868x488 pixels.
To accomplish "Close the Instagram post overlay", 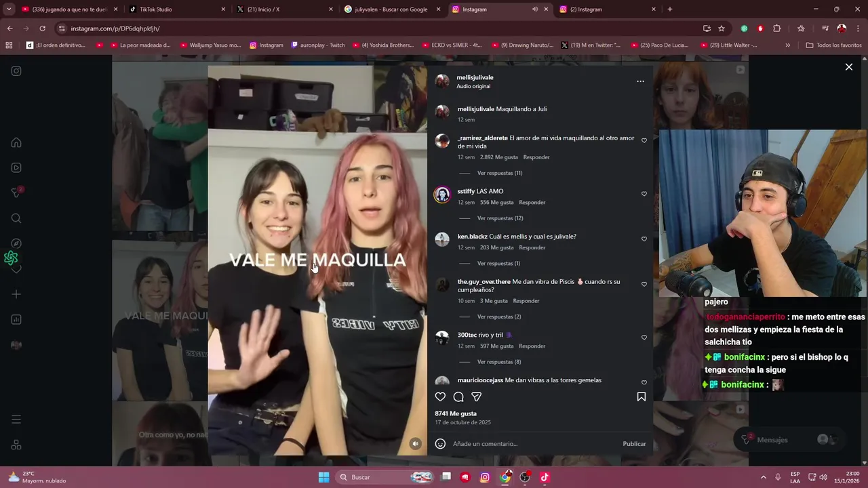I will tap(848, 67).
